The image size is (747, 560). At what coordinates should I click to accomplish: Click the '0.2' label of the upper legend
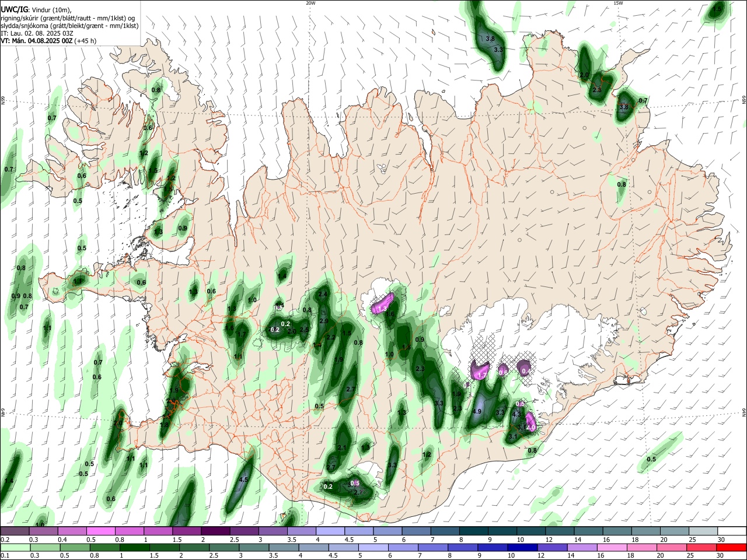click(5, 540)
